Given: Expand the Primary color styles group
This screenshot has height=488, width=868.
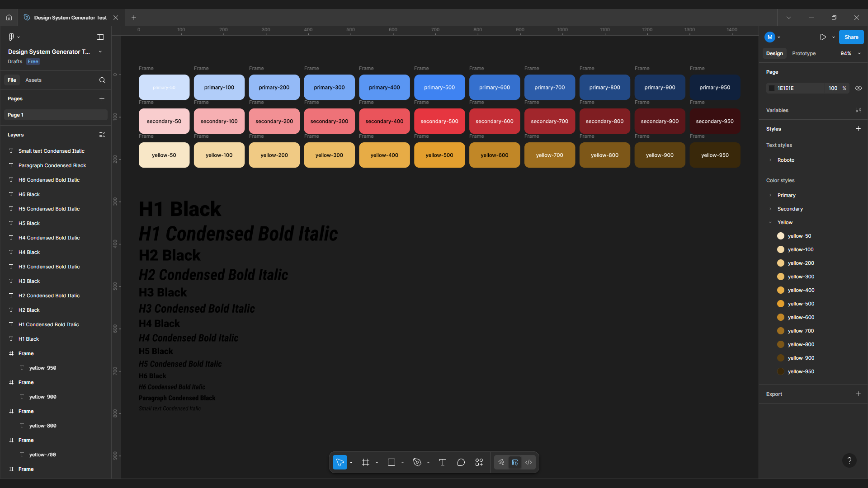Looking at the screenshot, I should tap(770, 195).
